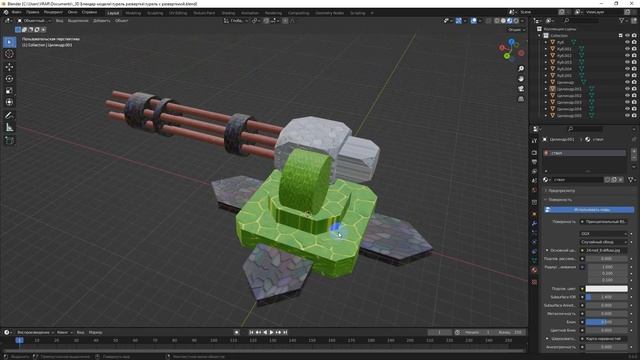Expand the Куб.002 tree row

546,56
